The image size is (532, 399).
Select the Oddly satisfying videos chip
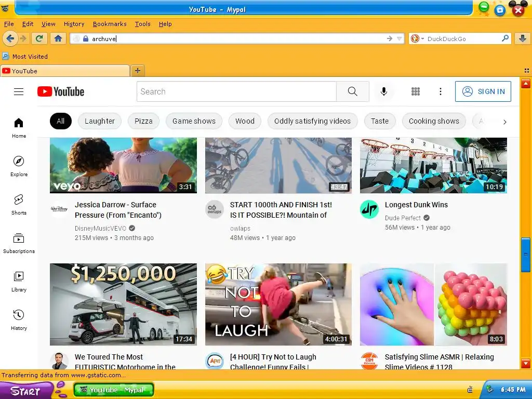tap(312, 121)
